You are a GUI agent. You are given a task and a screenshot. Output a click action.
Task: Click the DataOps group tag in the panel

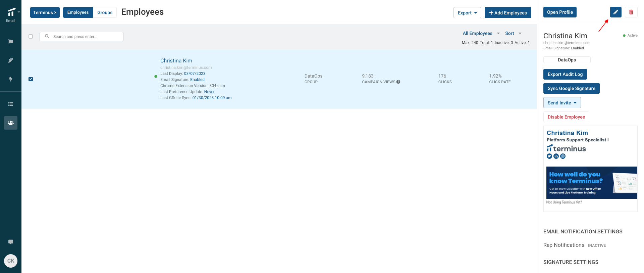[567, 60]
